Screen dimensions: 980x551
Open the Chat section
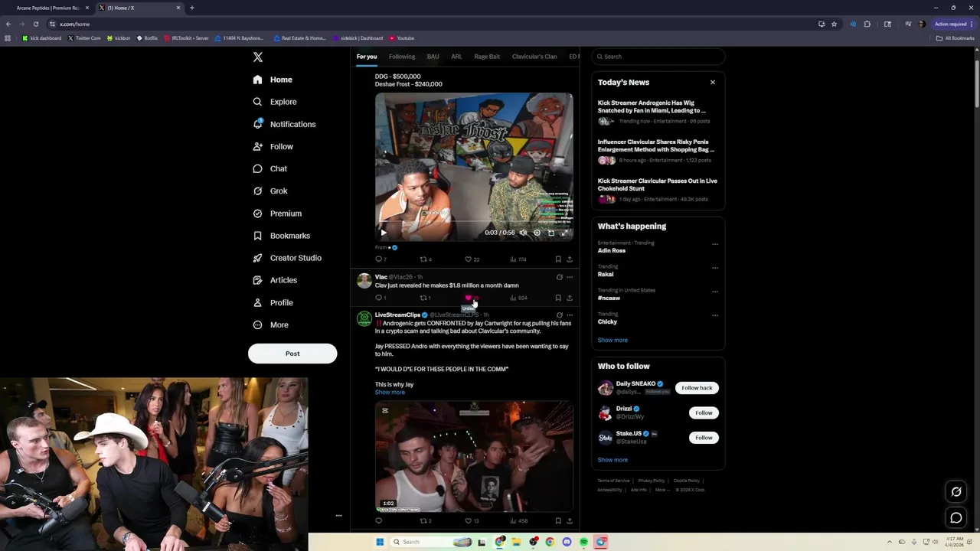pos(269,168)
